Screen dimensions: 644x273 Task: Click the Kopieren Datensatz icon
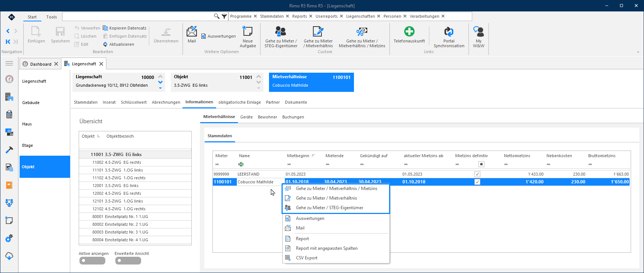pos(105,28)
